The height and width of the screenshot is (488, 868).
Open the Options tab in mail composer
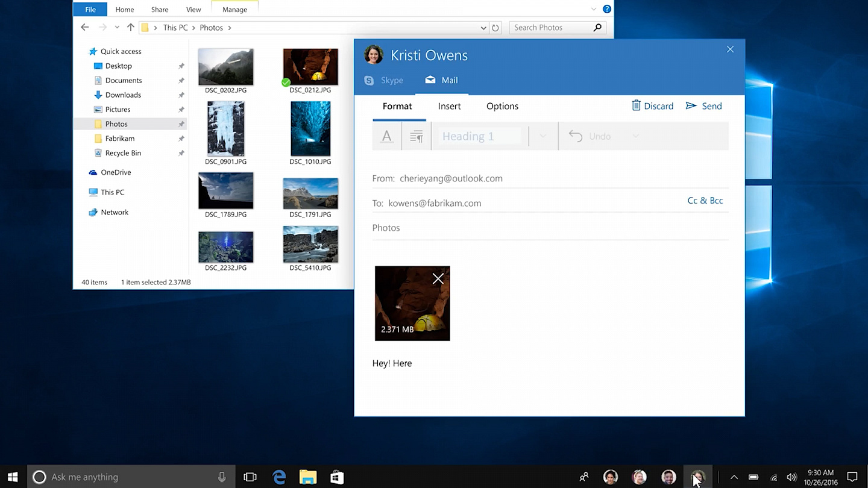click(x=502, y=106)
